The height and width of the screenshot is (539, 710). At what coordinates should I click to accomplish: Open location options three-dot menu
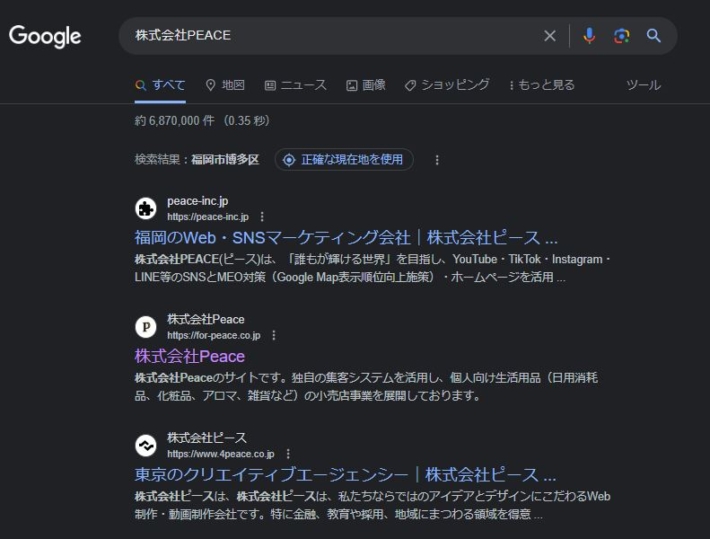point(437,160)
